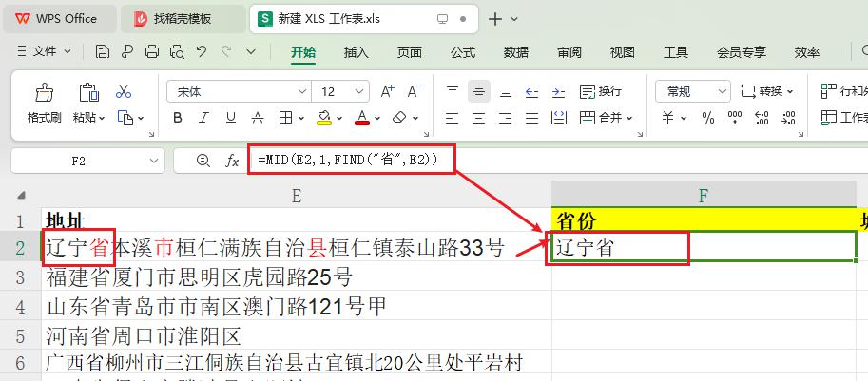This screenshot has width=868, height=381.
Task: Apply red font color swatch
Action: tap(362, 118)
